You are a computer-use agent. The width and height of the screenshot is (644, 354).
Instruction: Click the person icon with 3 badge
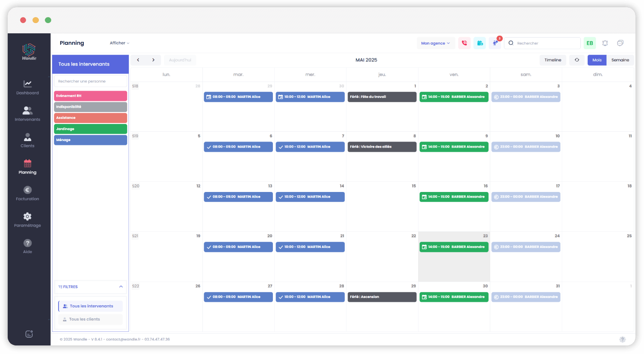coord(495,43)
